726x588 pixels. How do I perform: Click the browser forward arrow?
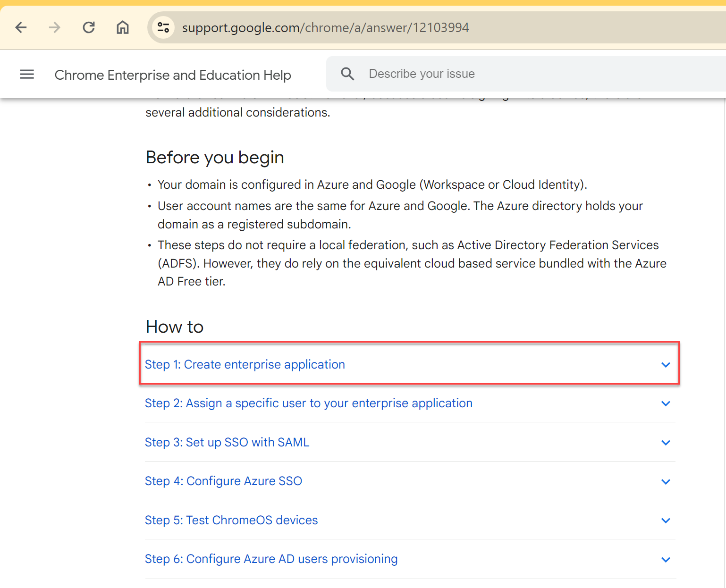(55, 27)
